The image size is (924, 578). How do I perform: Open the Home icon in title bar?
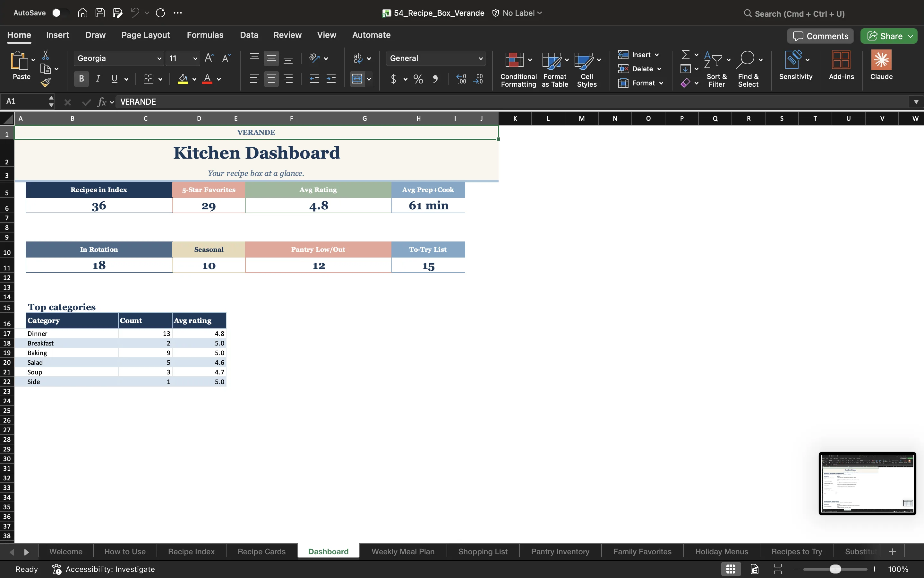tap(82, 13)
